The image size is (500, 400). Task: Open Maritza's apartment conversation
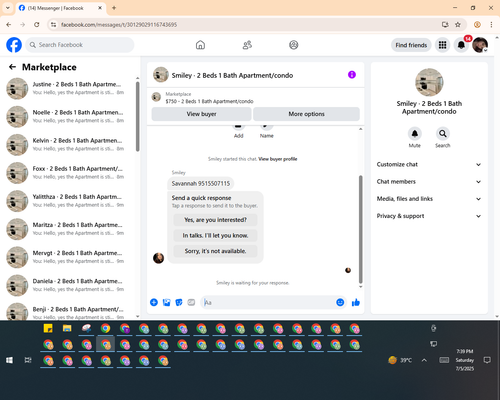[x=68, y=229]
